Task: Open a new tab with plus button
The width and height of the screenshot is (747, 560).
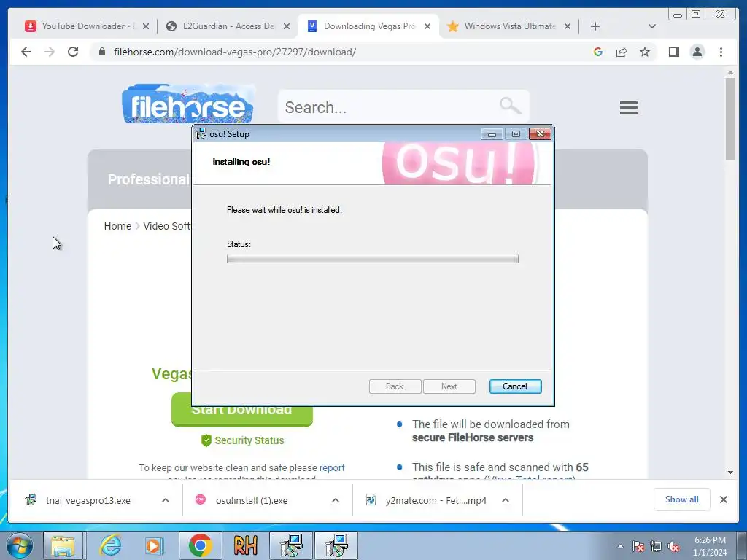Action: 595,26
